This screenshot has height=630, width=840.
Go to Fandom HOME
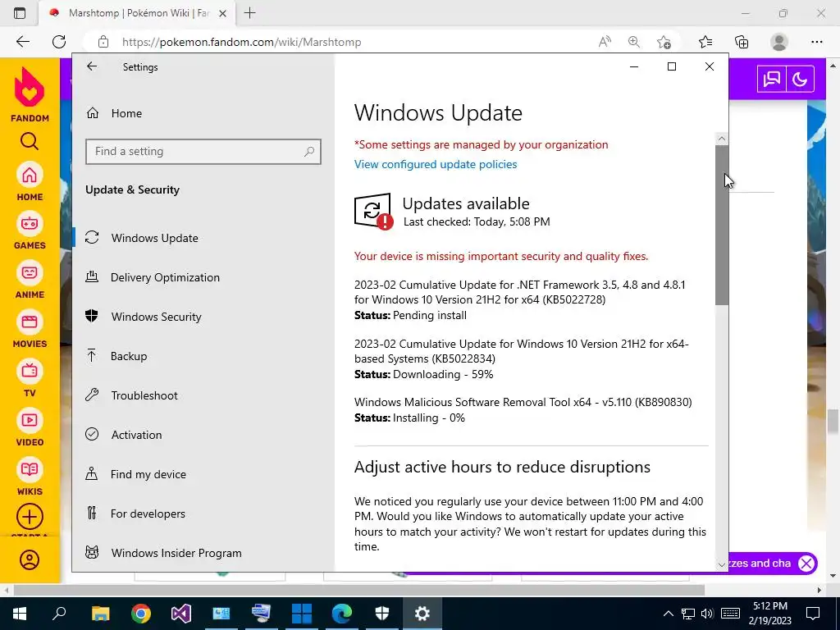tap(30, 182)
